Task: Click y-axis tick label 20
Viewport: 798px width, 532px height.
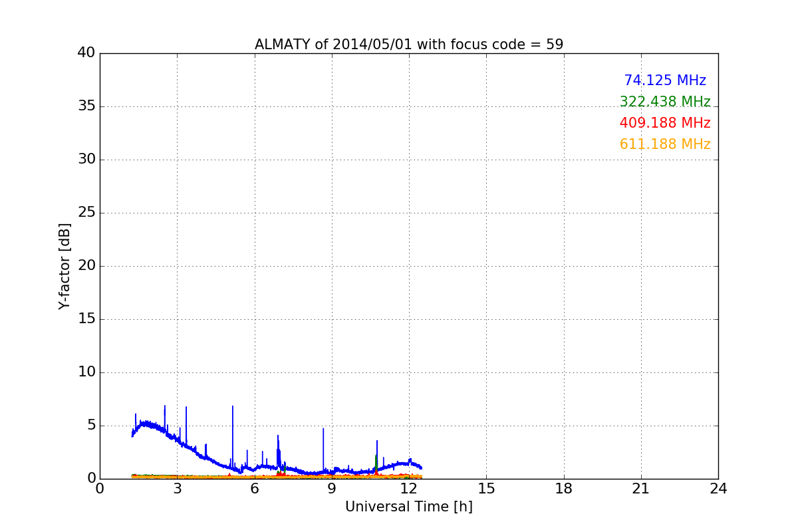Action: coord(86,266)
